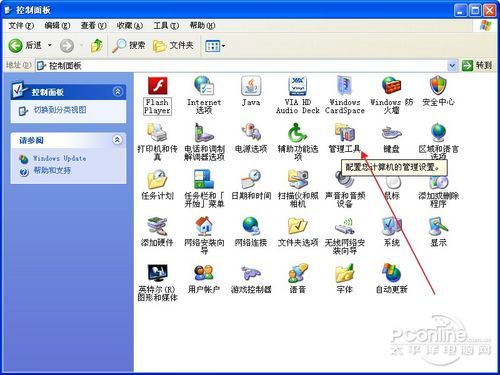Open 辅助功能选项 wheelchair icon
Viewport: 500px width, 375px height.
coord(298,132)
